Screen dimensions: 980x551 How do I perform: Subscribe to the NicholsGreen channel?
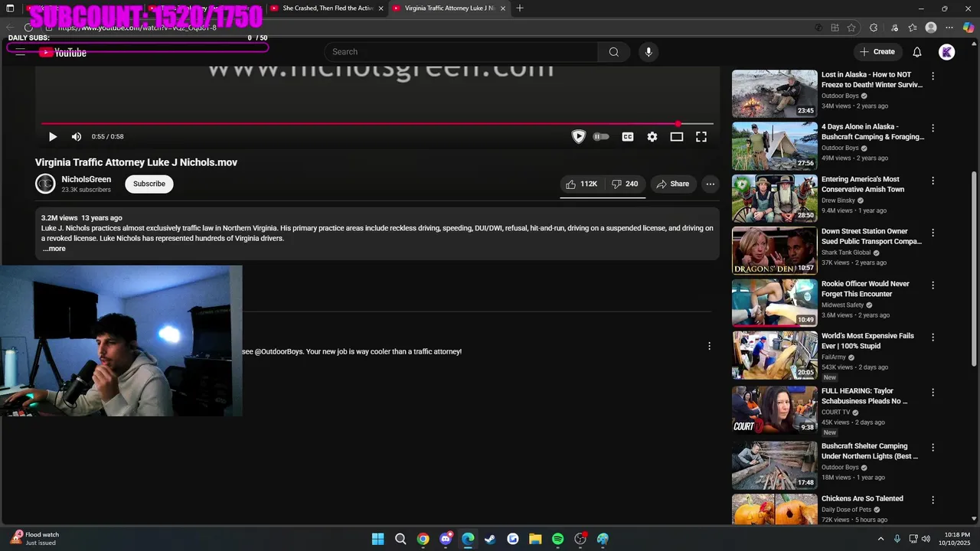tap(149, 184)
